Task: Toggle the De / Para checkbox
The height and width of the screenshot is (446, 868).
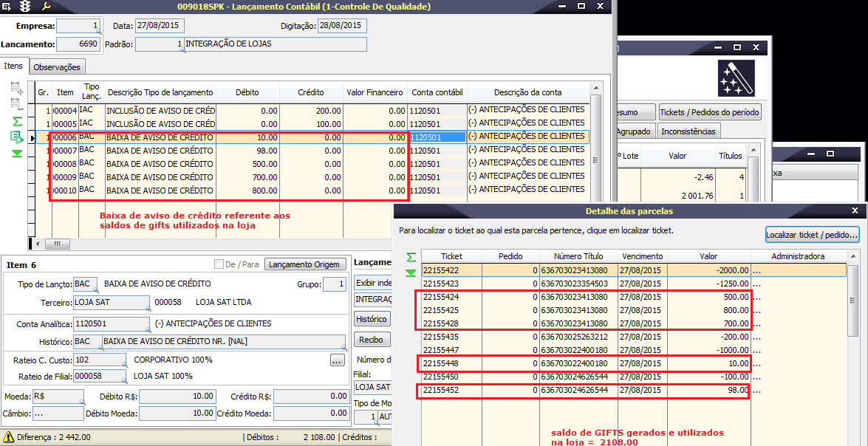Action: pyautogui.click(x=219, y=264)
